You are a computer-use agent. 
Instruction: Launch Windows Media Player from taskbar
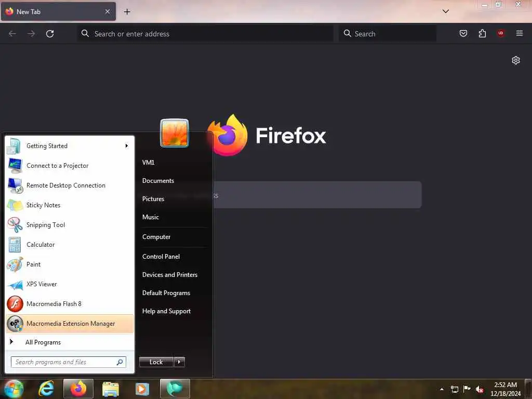(142, 389)
